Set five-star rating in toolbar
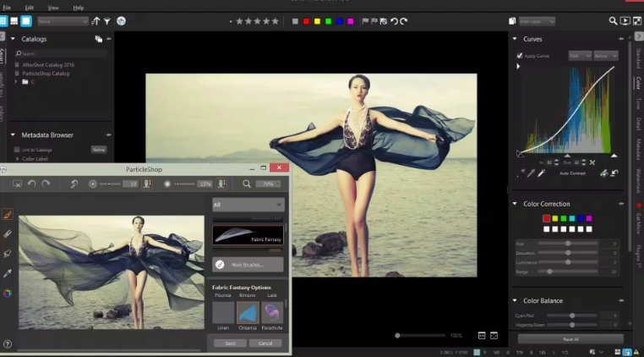The width and height of the screenshot is (644, 357). point(276,21)
